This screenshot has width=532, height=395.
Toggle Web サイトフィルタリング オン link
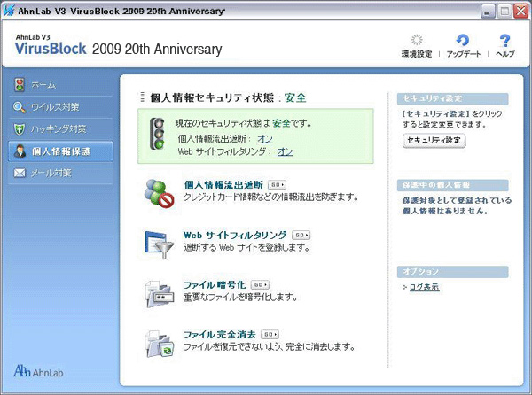click(x=285, y=151)
